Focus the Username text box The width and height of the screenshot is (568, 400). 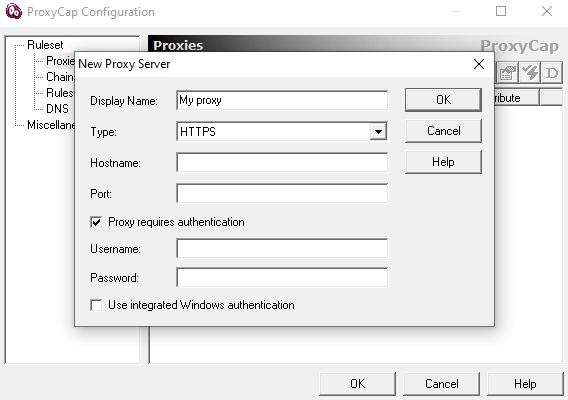coord(282,249)
